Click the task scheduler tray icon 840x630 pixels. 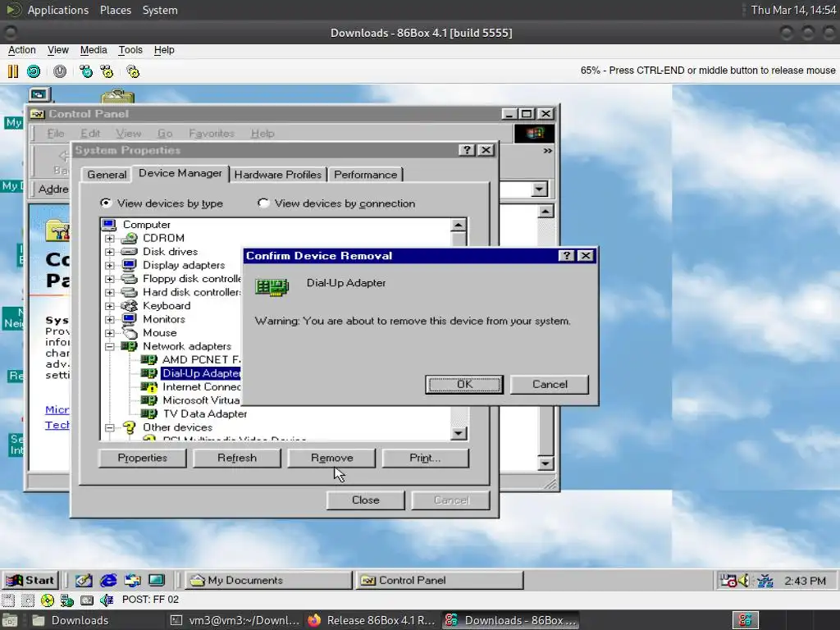728,581
